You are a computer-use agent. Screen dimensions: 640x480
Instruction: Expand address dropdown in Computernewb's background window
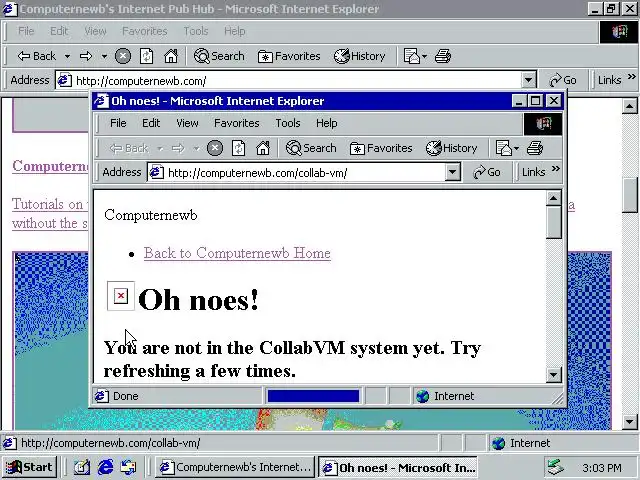pyautogui.click(x=528, y=80)
